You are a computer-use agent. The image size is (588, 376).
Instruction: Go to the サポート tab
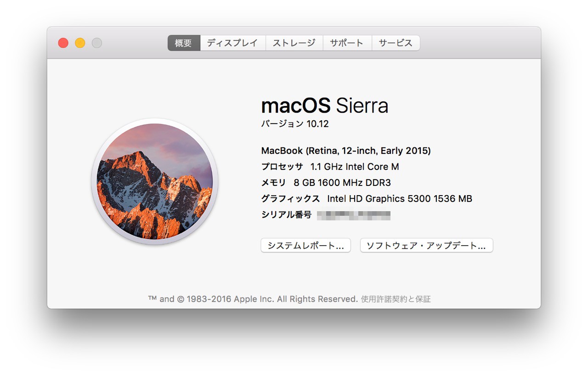coord(347,43)
